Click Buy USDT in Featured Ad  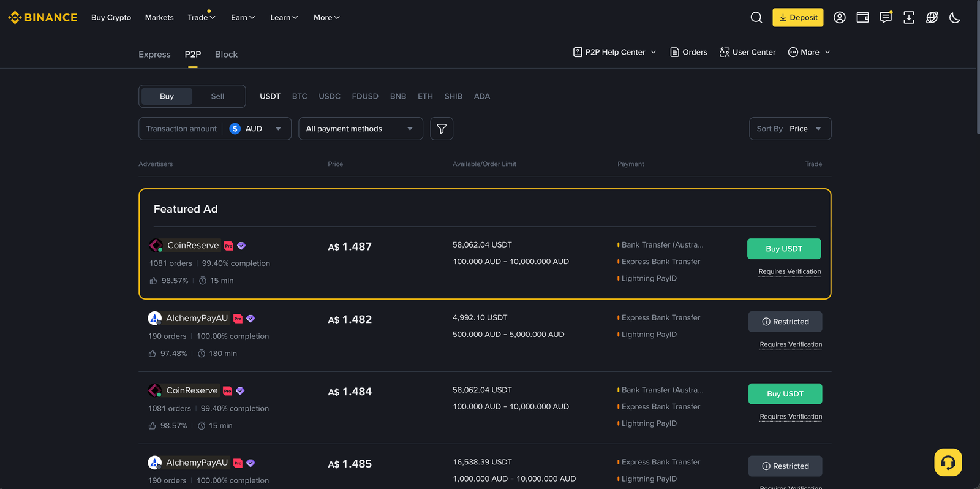784,249
